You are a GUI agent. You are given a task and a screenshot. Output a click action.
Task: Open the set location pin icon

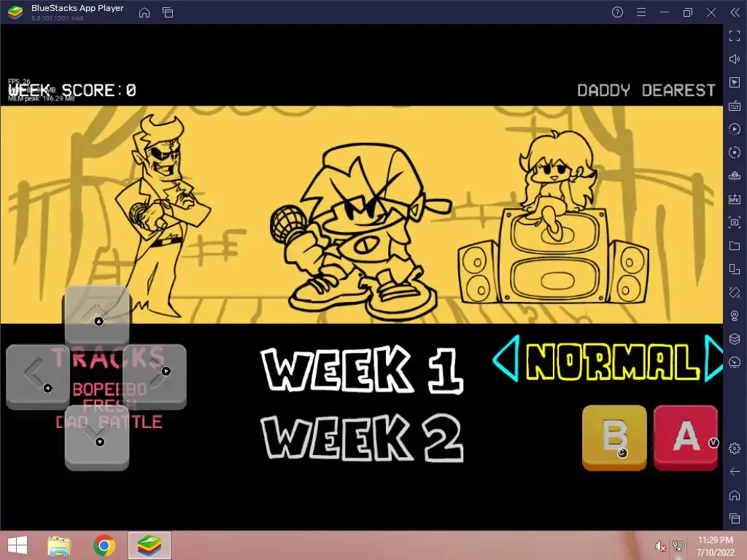pos(734,316)
